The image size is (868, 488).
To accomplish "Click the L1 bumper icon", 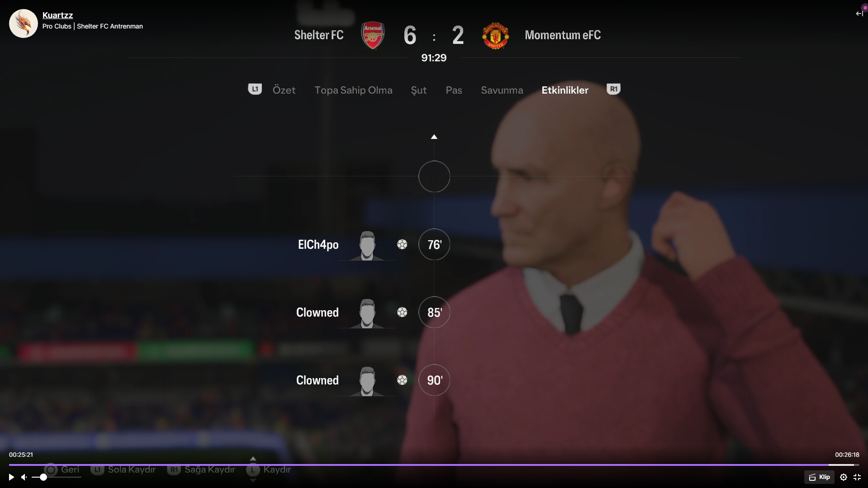I will pos(255,89).
